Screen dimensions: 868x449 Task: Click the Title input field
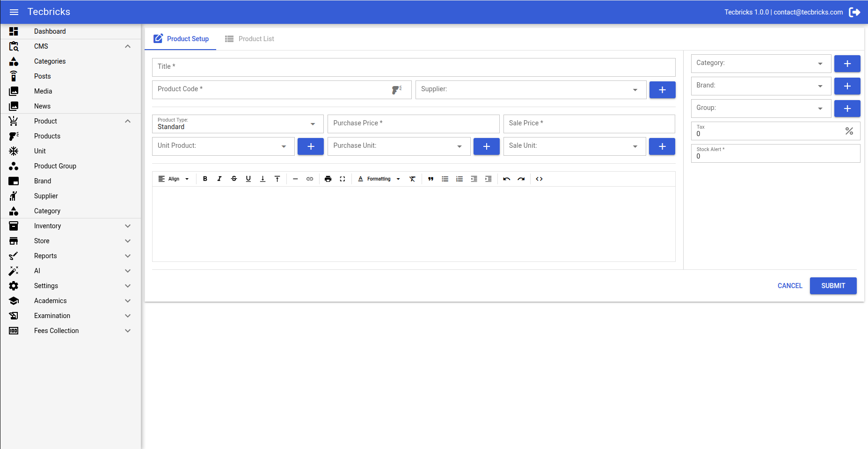[x=414, y=67]
